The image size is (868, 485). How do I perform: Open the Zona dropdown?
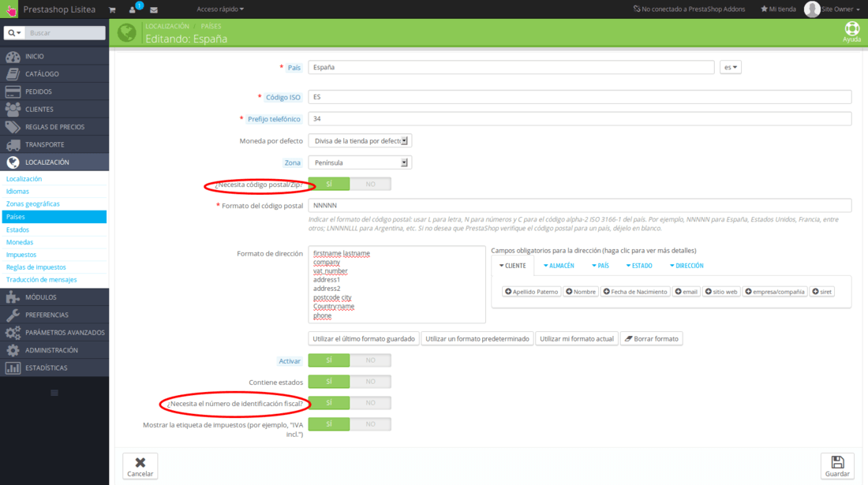[360, 162]
